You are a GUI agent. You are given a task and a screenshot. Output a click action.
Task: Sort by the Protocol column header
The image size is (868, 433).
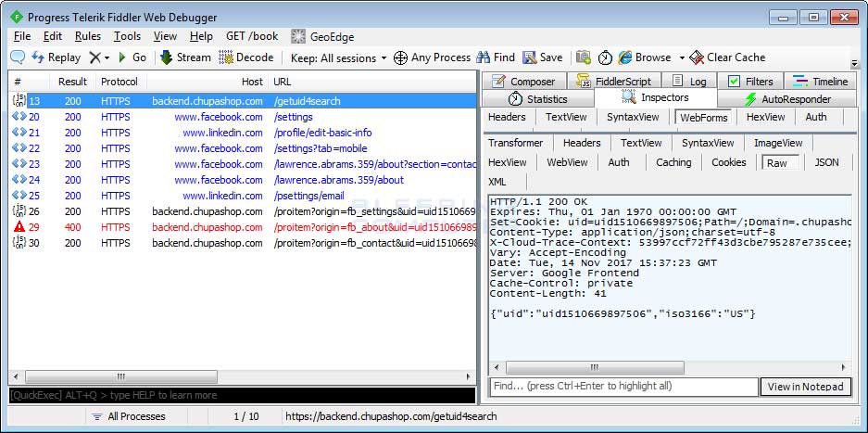click(119, 82)
